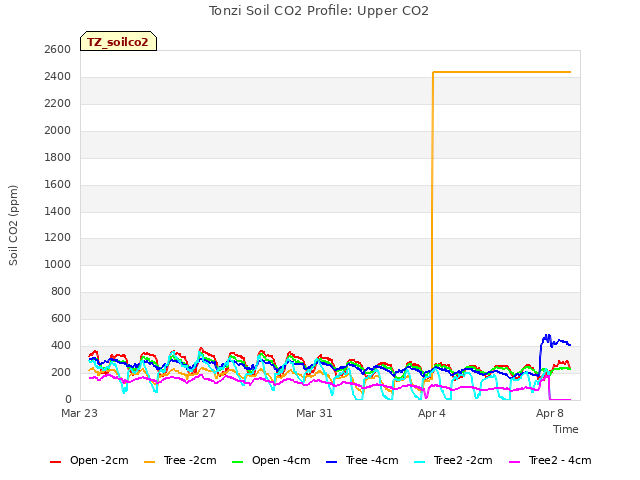This screenshot has width=640, height=480.
Task: Toggle the Tree2 - 4cm legend entry
Action: point(551,461)
